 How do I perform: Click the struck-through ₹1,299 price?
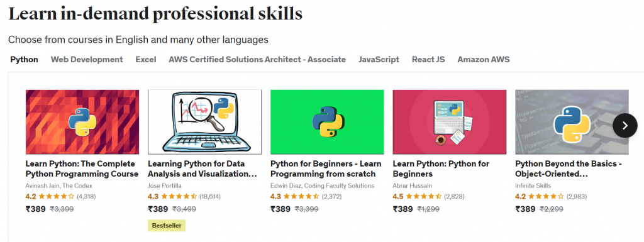tap(428, 209)
